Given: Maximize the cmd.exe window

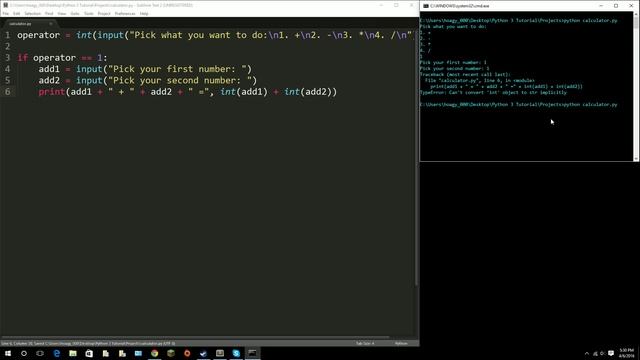Looking at the screenshot, I should tap(616, 6).
